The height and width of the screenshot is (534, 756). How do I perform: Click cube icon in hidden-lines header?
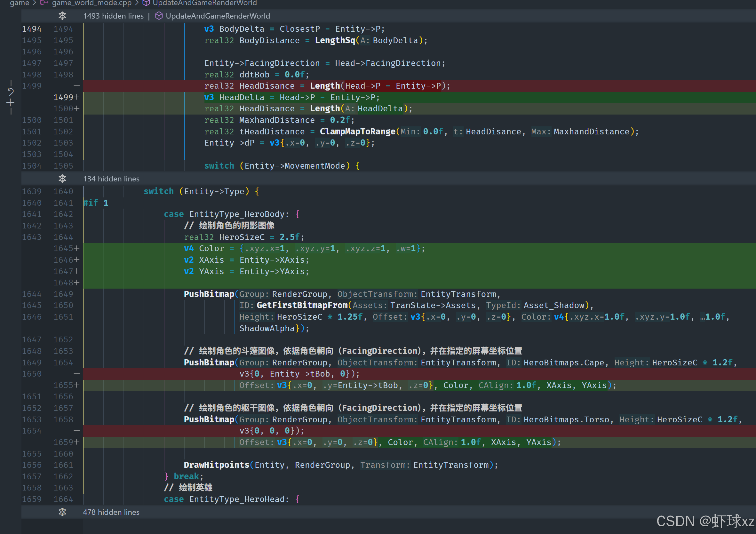tap(159, 16)
